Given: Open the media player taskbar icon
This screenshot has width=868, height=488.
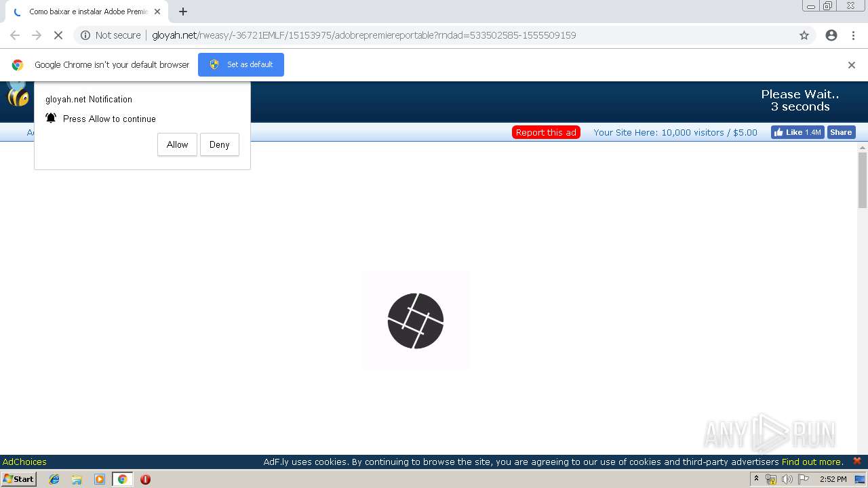Looking at the screenshot, I should 100,479.
